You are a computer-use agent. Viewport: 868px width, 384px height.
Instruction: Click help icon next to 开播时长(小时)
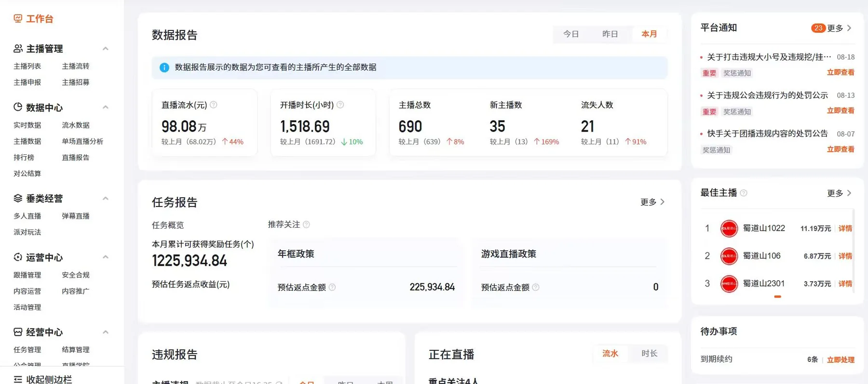click(340, 105)
